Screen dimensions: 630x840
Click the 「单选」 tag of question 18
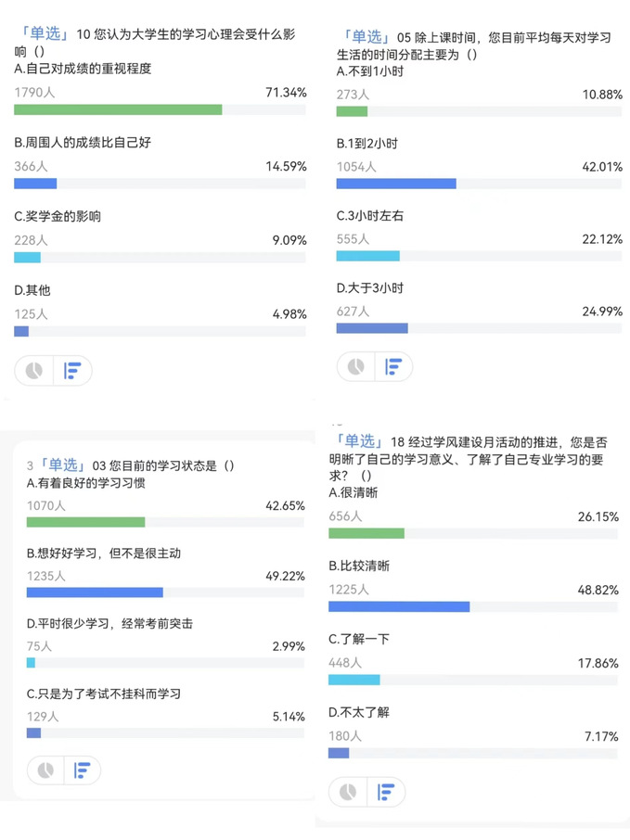click(358, 441)
